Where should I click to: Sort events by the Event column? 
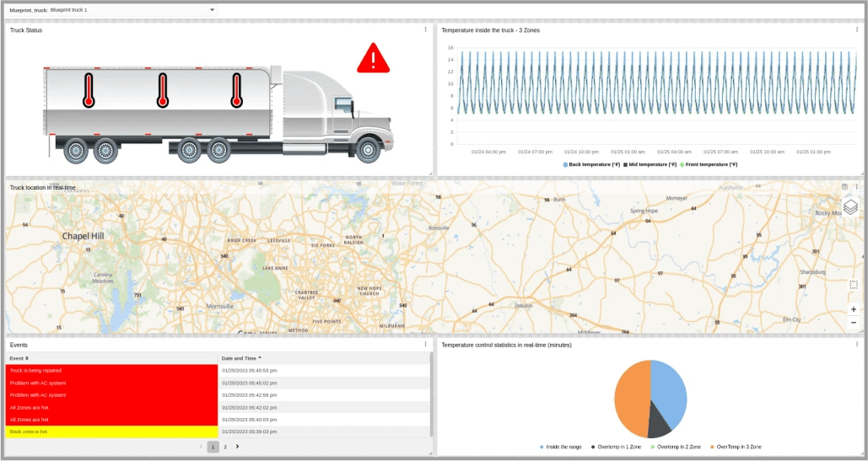pyautogui.click(x=19, y=358)
